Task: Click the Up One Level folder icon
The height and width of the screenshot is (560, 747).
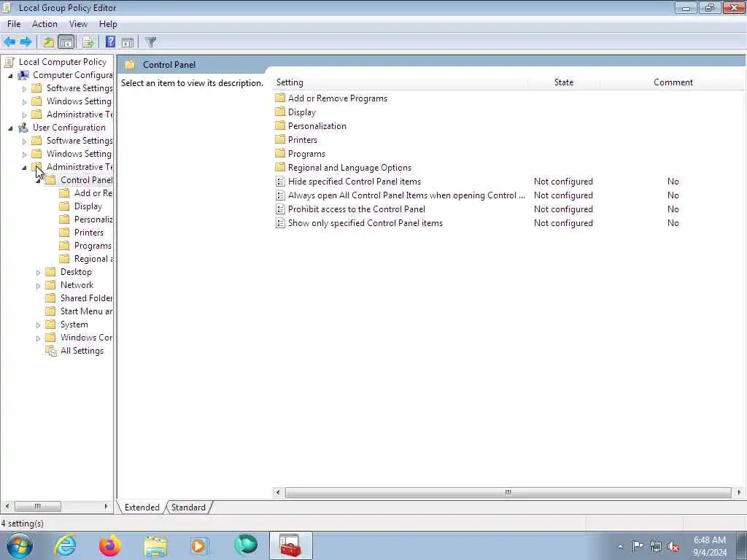Action: coord(49,42)
